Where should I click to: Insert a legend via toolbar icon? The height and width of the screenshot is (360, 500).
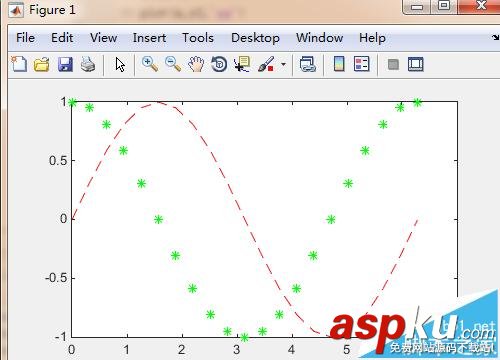362,64
